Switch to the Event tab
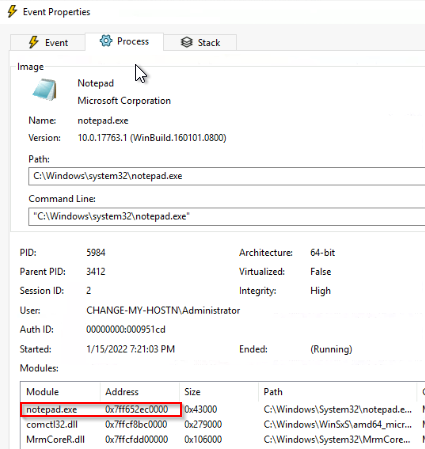425x449 pixels. click(48, 42)
